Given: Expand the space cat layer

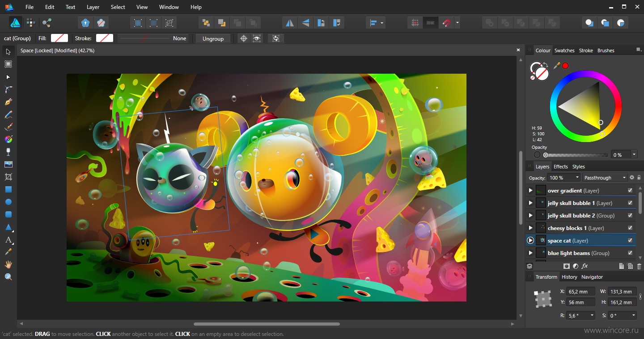Looking at the screenshot, I should pos(530,240).
